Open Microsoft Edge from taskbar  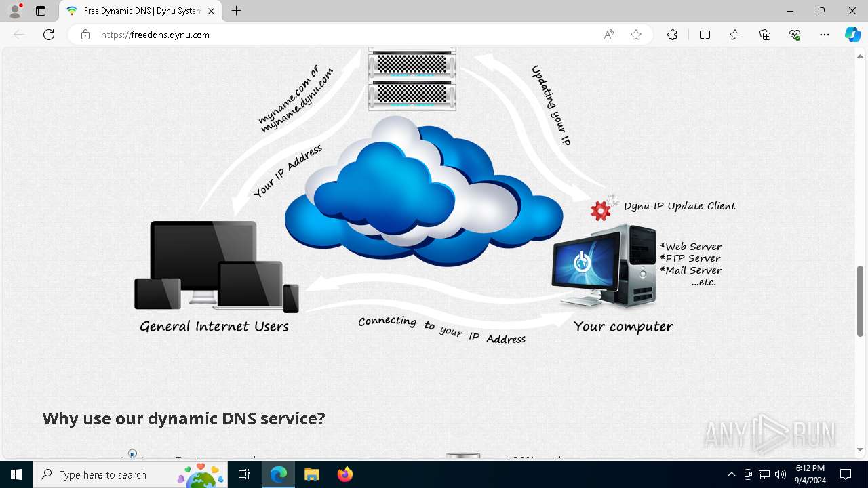tap(279, 474)
